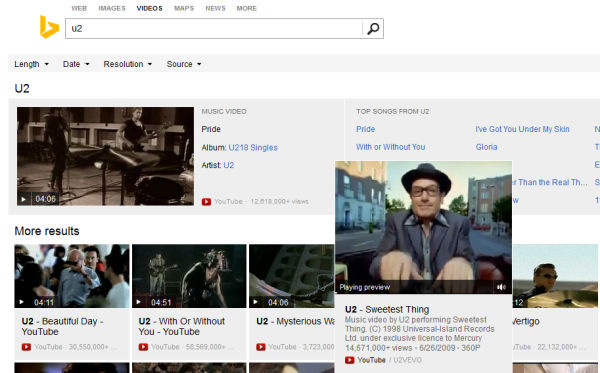Open the Sweetest Thing playing preview video
The image size is (600, 373).
click(x=423, y=227)
